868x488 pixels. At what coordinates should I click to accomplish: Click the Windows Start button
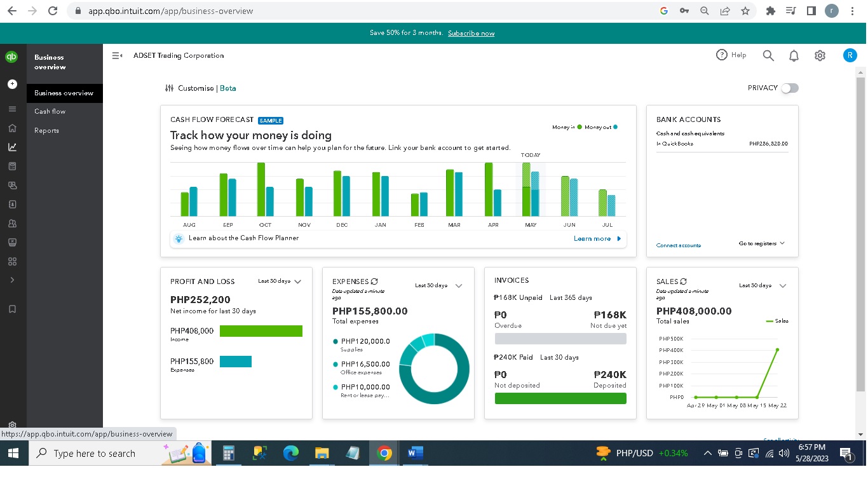coord(13,453)
